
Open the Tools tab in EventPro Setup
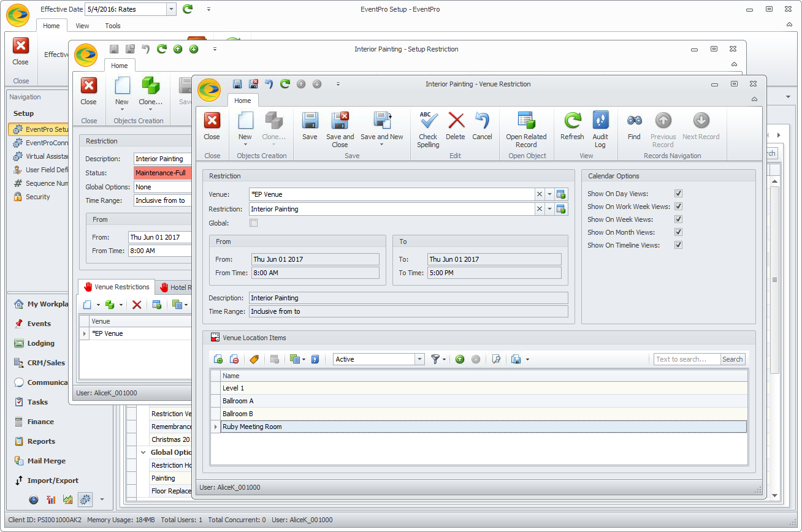[x=113, y=26]
